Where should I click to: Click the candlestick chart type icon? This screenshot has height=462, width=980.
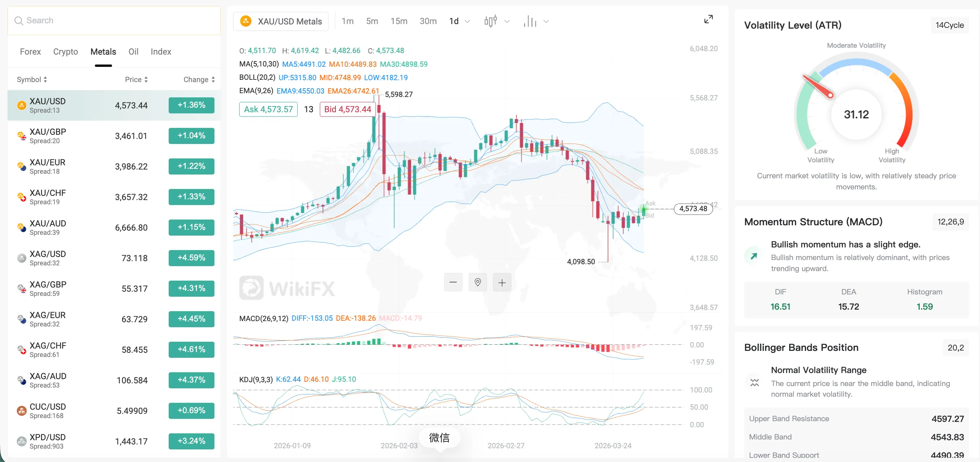click(x=491, y=21)
